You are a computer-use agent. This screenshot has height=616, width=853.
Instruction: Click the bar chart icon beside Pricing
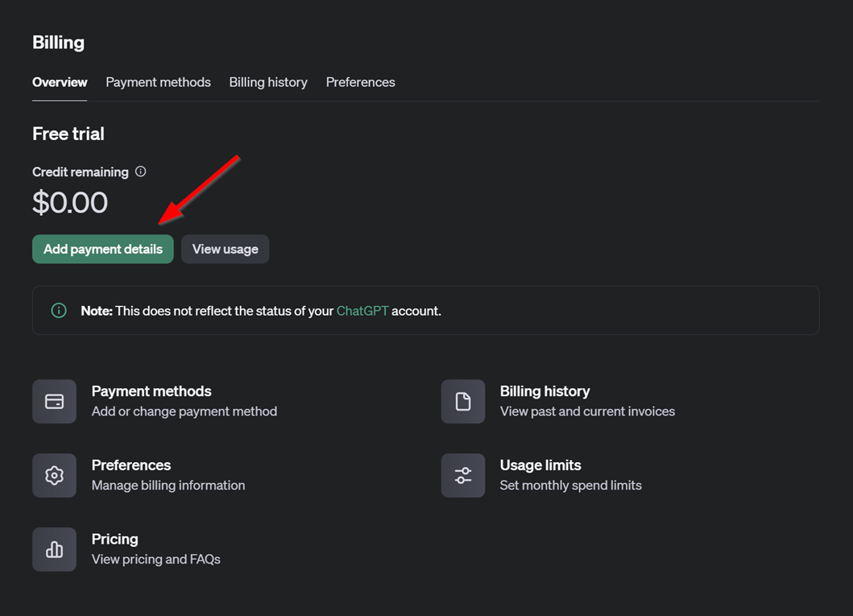[54, 549]
